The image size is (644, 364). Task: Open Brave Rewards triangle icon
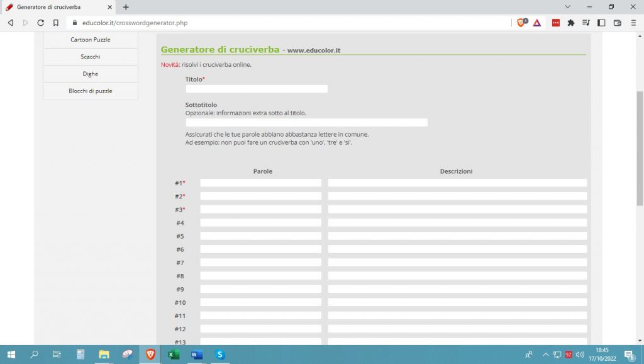coord(537,23)
